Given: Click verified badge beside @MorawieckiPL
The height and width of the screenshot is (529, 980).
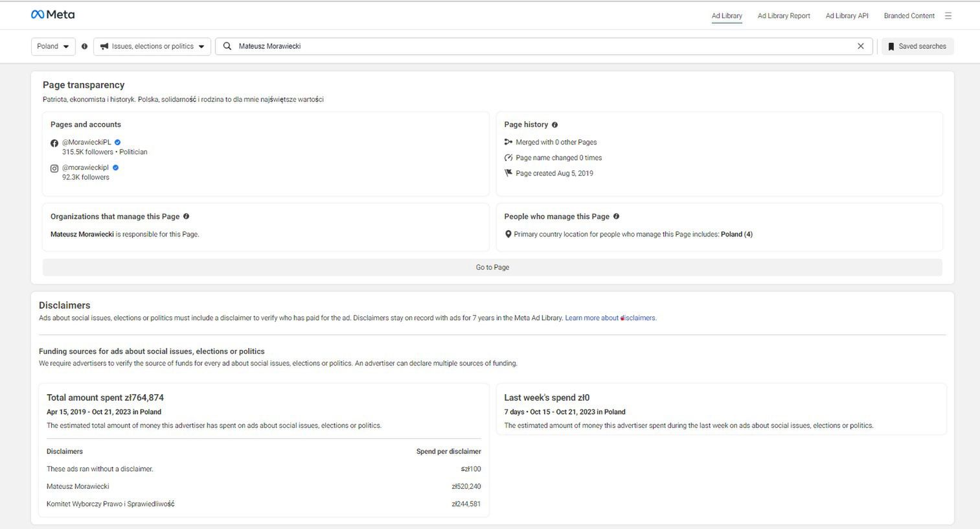Looking at the screenshot, I should [x=118, y=142].
